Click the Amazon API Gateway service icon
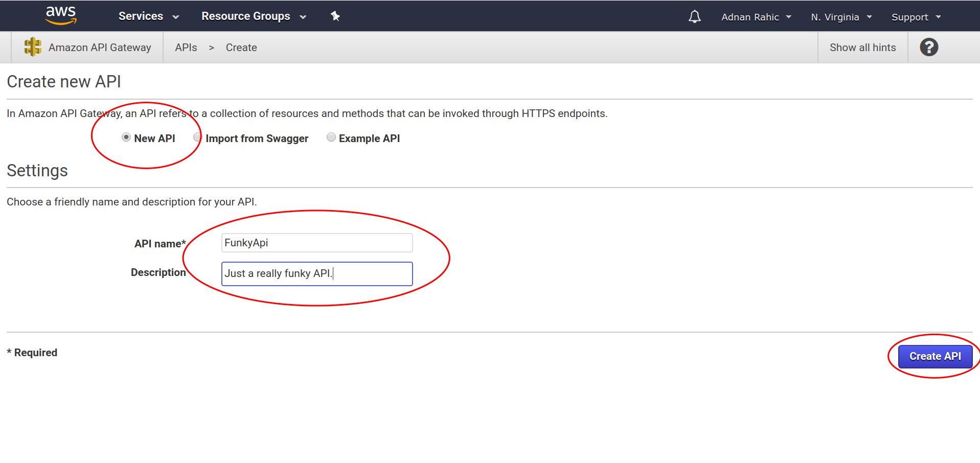This screenshot has width=980, height=463. [33, 47]
